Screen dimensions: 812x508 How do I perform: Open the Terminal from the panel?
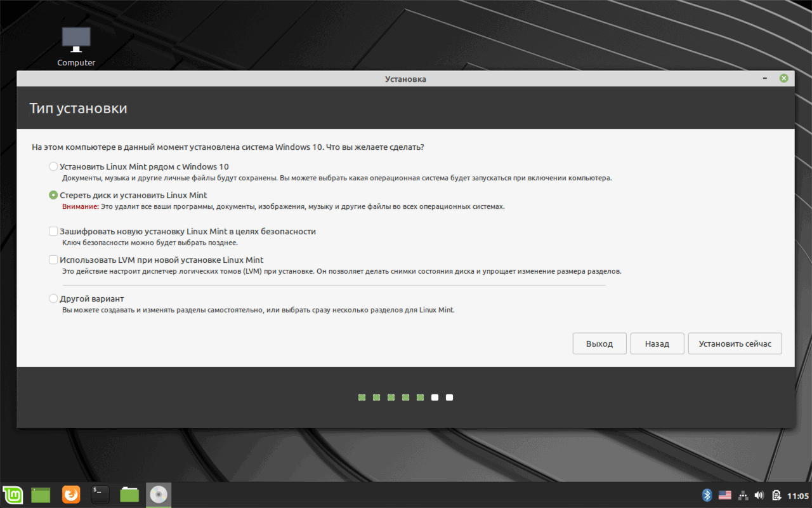pyautogui.click(x=100, y=495)
